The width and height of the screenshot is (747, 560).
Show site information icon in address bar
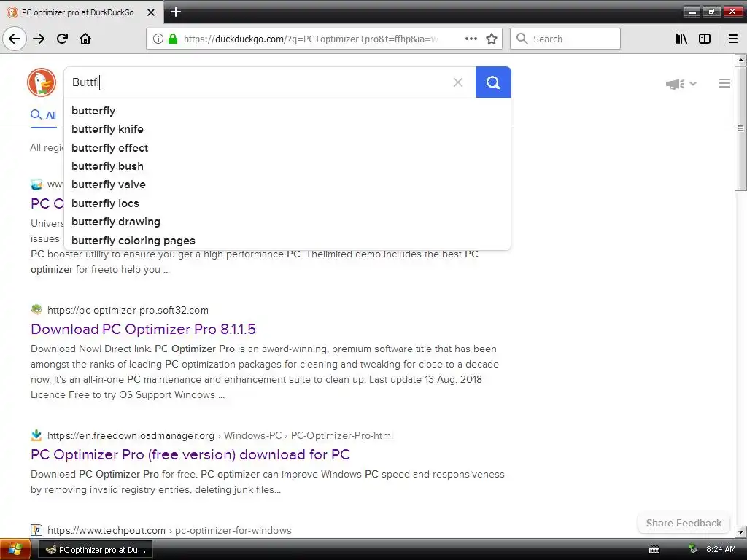click(x=158, y=39)
